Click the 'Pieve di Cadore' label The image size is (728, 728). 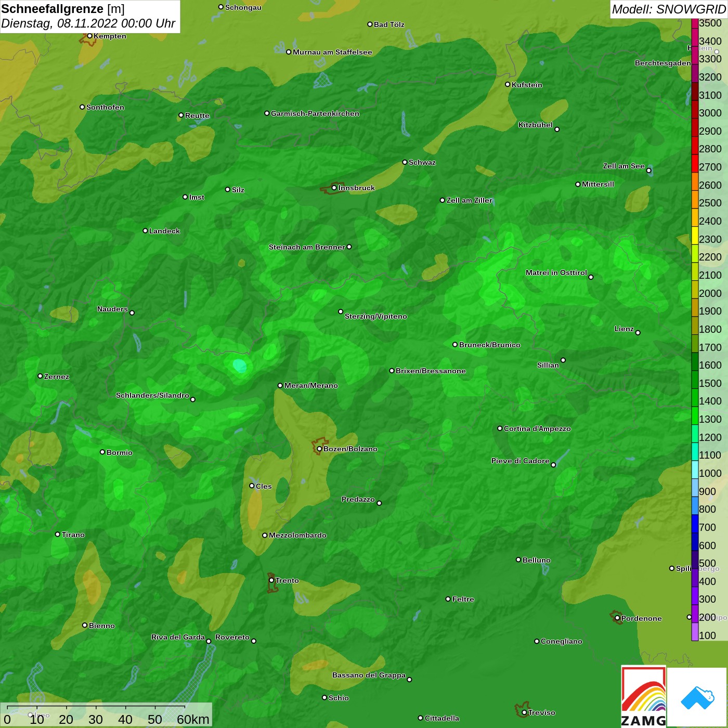521,461
